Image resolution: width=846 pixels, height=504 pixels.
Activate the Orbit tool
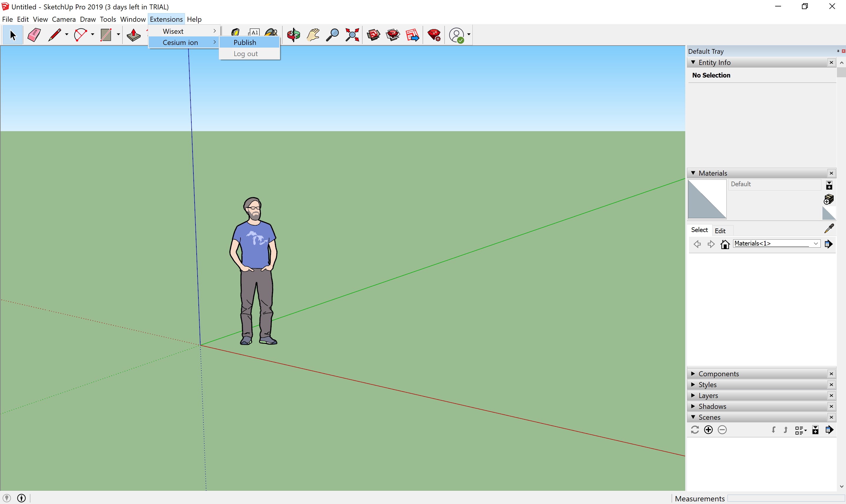[293, 35]
